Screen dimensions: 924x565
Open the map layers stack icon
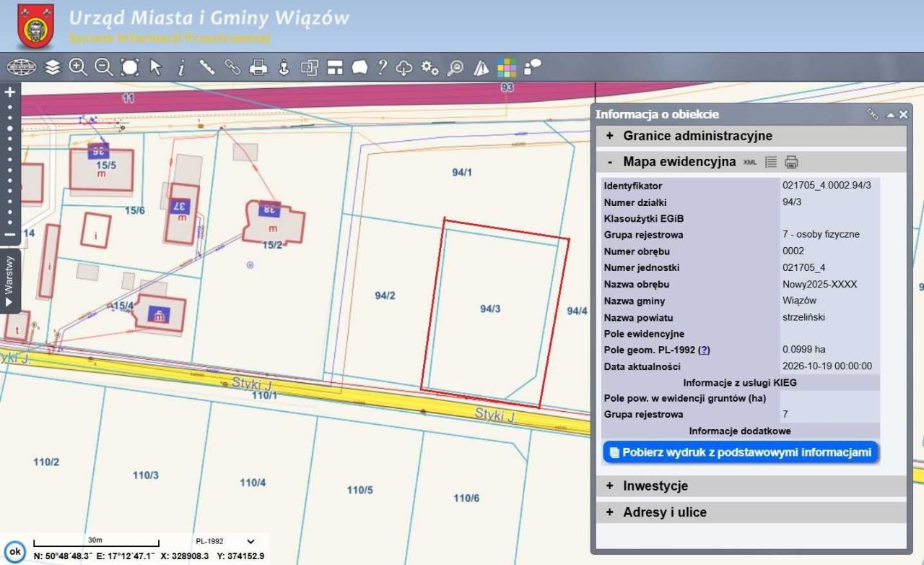(x=53, y=67)
